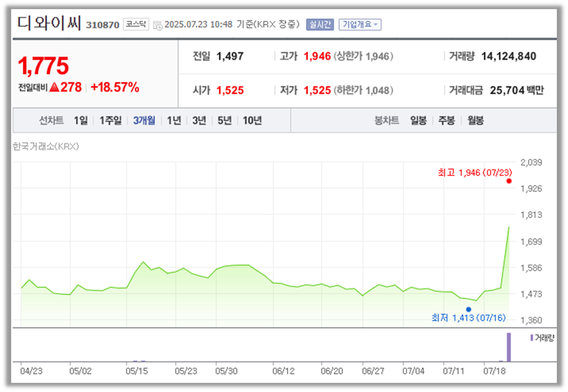Click the 최고 1,946 (07/23) label
Image resolution: width=568 pixels, height=392 pixels.
pyautogui.click(x=475, y=173)
